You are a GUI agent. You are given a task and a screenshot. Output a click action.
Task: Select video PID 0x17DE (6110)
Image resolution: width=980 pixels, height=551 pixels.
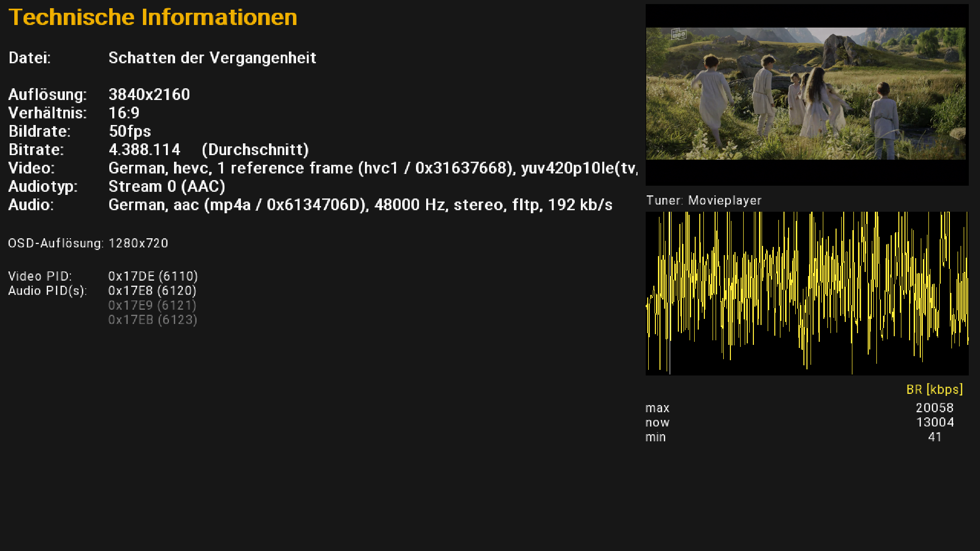tap(153, 276)
